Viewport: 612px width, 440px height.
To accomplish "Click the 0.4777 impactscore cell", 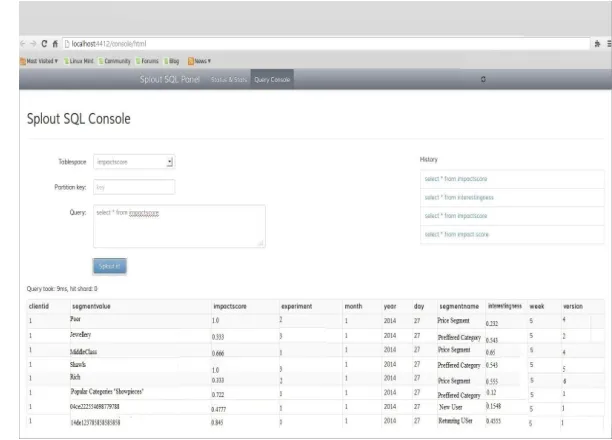I will [219, 409].
